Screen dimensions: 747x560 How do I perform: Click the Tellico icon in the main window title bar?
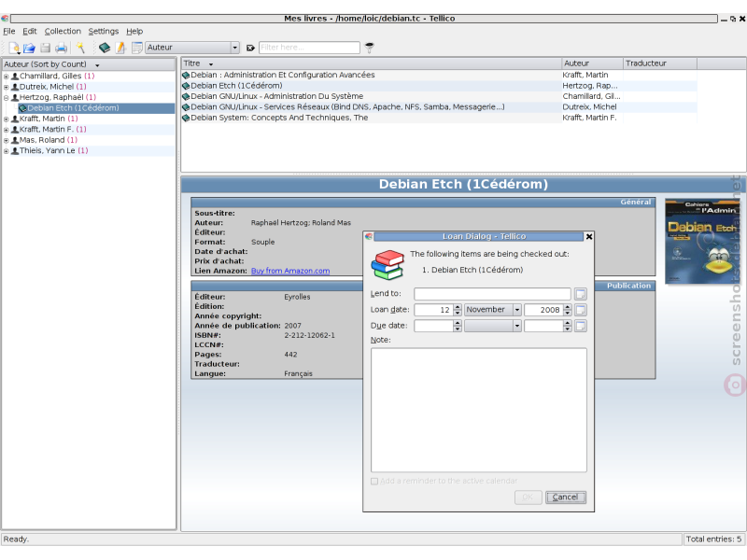point(5,19)
